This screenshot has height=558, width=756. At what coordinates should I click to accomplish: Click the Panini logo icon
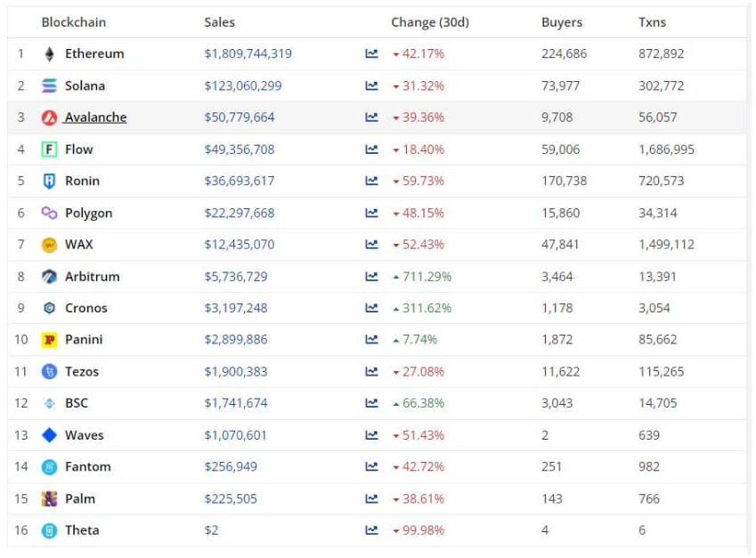click(x=49, y=340)
